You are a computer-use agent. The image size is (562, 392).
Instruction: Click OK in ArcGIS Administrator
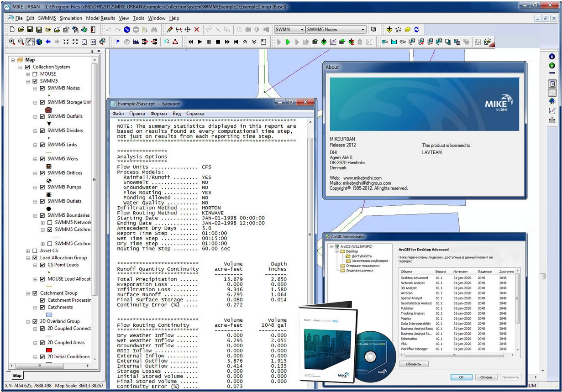[461, 377]
